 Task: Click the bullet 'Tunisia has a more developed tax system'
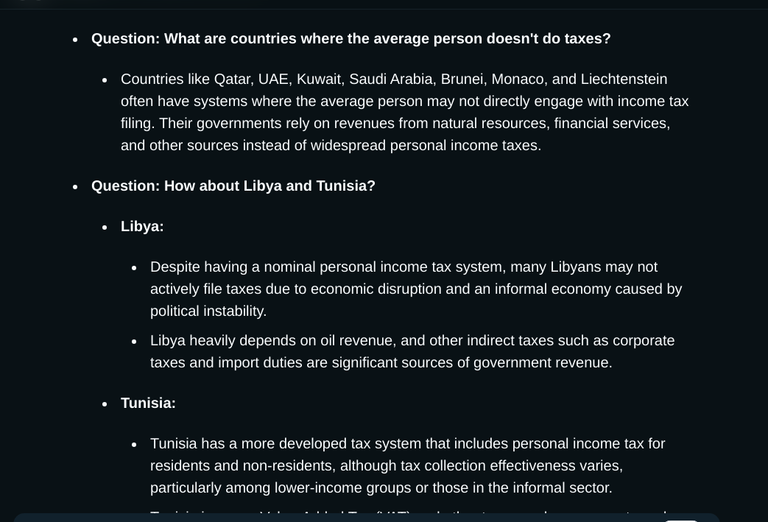(408, 466)
